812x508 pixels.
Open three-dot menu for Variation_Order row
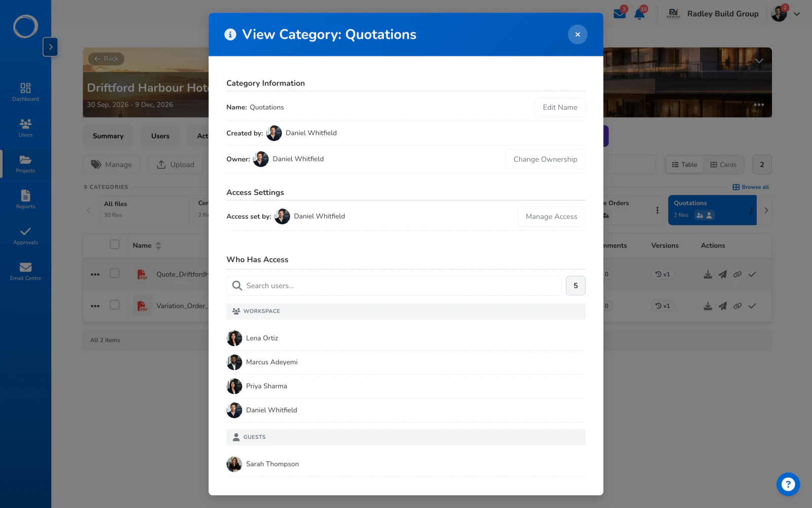click(x=95, y=306)
